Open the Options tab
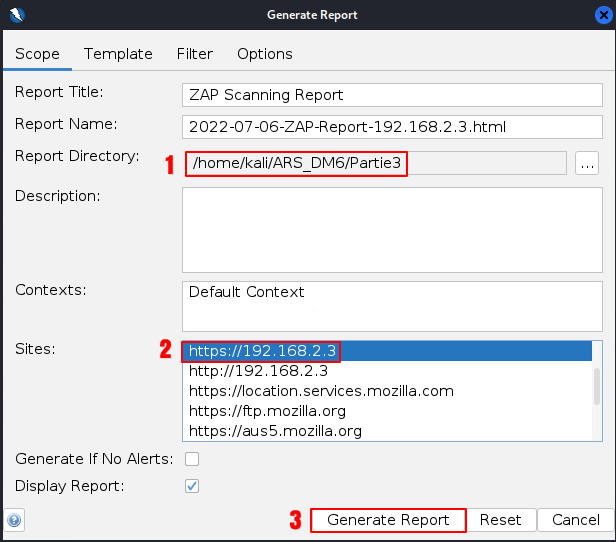Viewport: 616px width, 542px height. tap(265, 54)
